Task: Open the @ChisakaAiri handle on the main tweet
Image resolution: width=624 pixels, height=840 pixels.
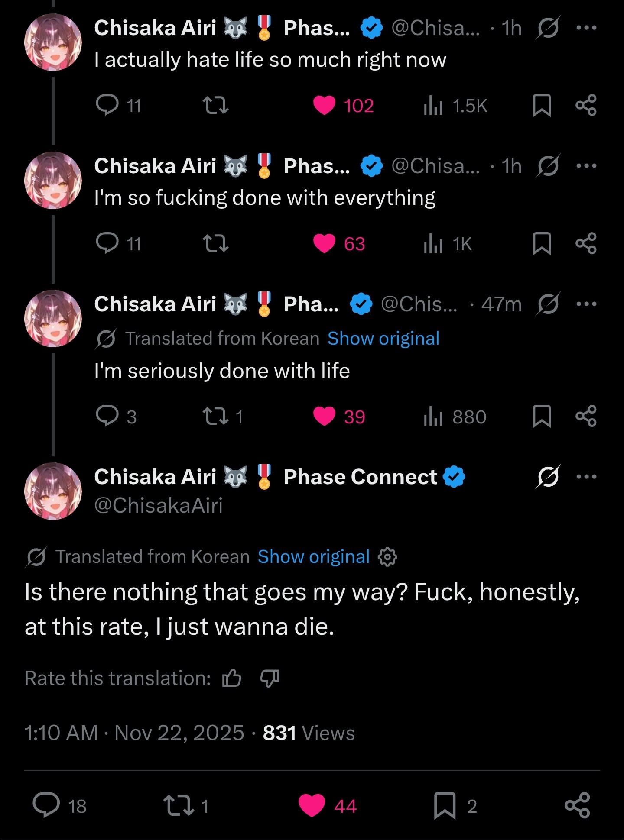Action: tap(159, 505)
